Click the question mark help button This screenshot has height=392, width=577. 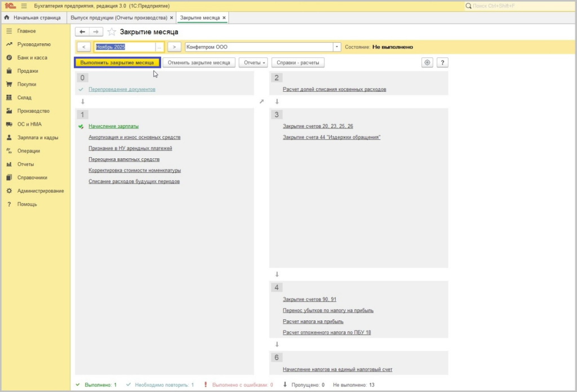(442, 63)
